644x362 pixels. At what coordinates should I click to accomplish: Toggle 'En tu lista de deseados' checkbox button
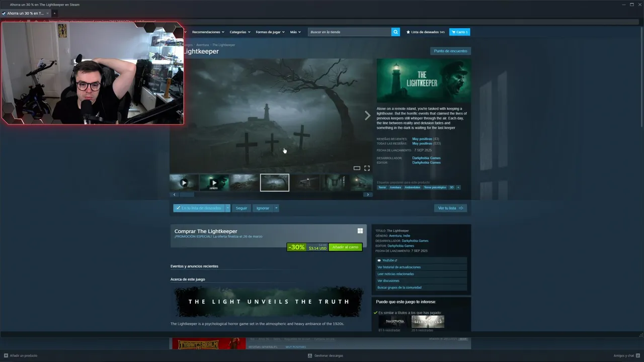pyautogui.click(x=199, y=208)
